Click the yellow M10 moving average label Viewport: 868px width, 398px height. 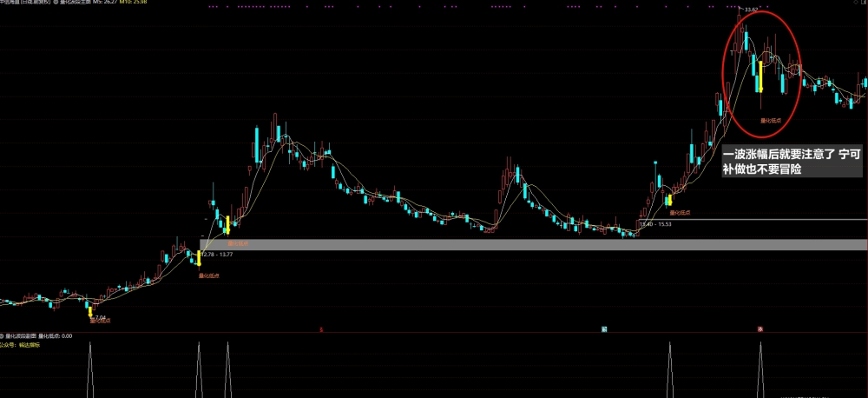point(134,3)
